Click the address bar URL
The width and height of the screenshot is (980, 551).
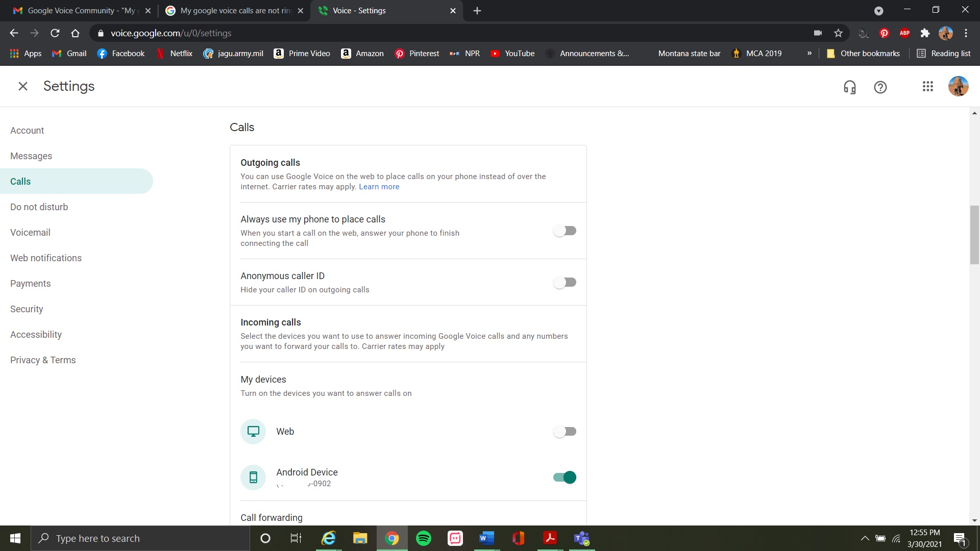(x=171, y=33)
